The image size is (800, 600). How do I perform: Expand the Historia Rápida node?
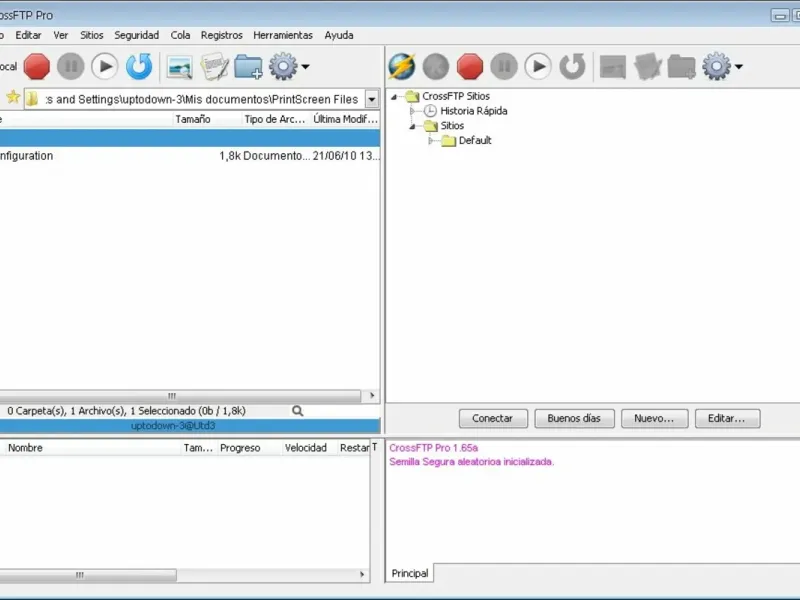[412, 111]
